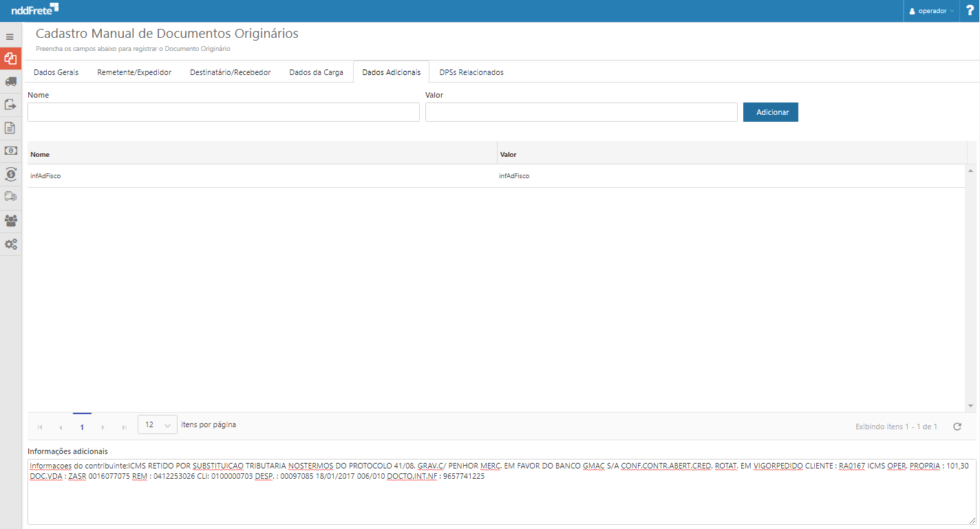Open the text document icon in sidebar
The width and height of the screenshot is (980, 529).
point(10,128)
